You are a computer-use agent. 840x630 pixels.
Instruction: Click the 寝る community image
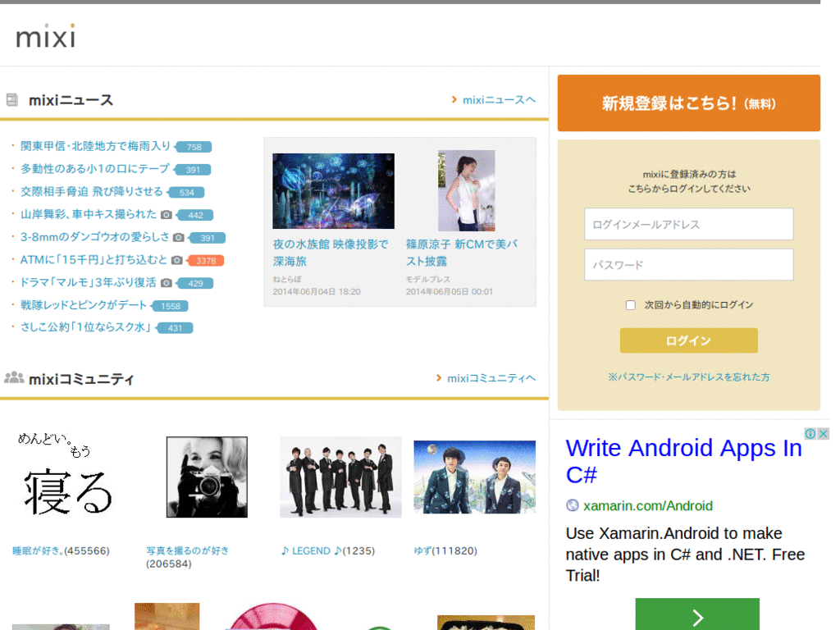pyautogui.click(x=66, y=476)
